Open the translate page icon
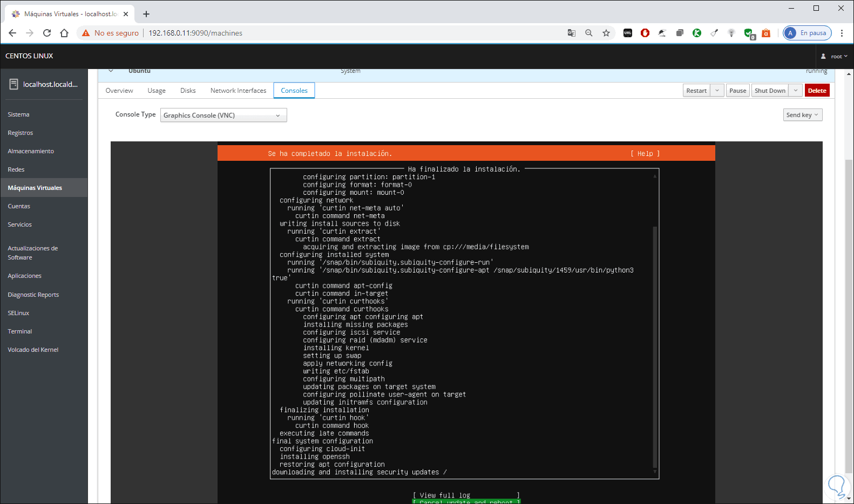 (x=572, y=33)
